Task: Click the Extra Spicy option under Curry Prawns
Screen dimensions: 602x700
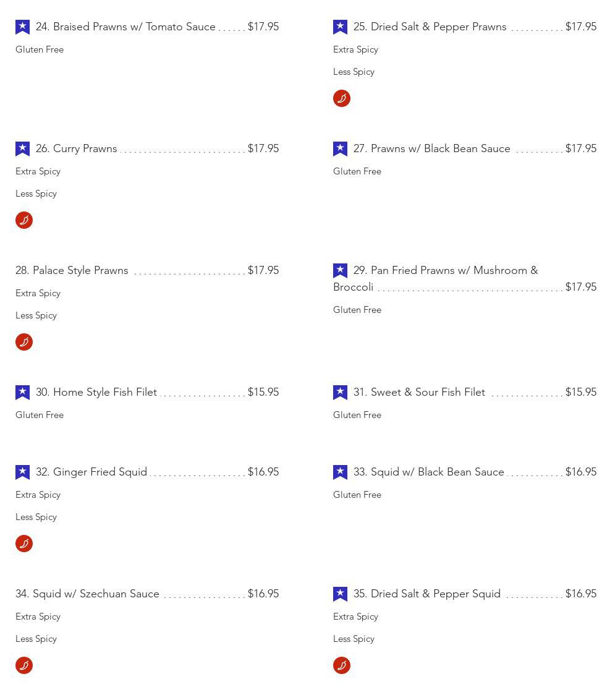Action: pyautogui.click(x=38, y=171)
